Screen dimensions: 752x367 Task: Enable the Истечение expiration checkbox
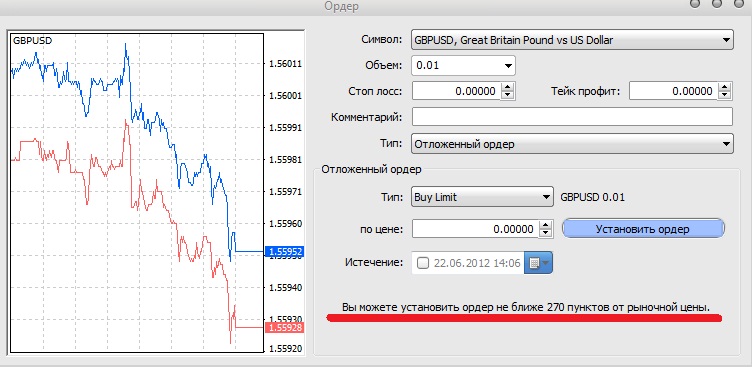coord(423,263)
